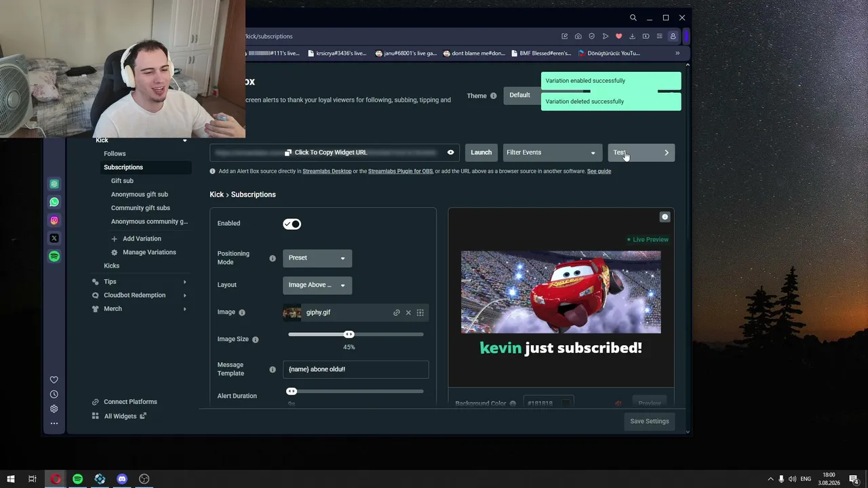Click the shield privacy icon in address bar
The width and height of the screenshot is (868, 488).
point(591,36)
